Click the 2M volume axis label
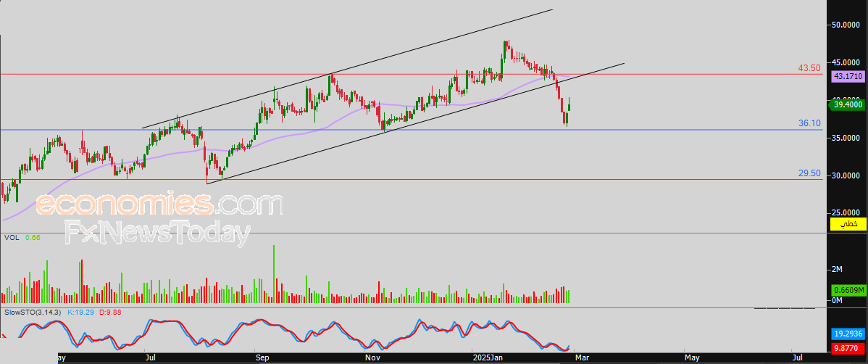The width and height of the screenshot is (868, 364). (x=836, y=270)
